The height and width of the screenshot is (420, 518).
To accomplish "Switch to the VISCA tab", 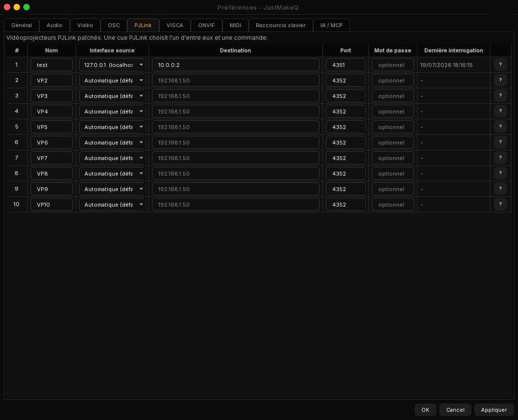I will pos(175,25).
